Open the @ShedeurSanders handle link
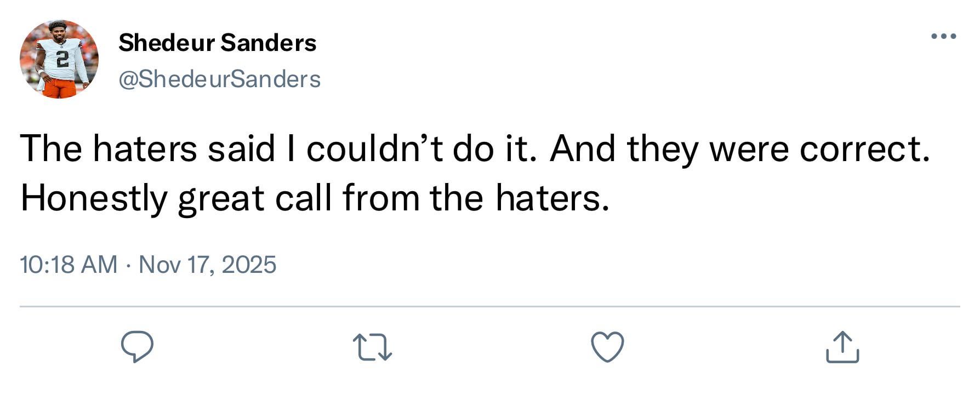 tap(219, 79)
